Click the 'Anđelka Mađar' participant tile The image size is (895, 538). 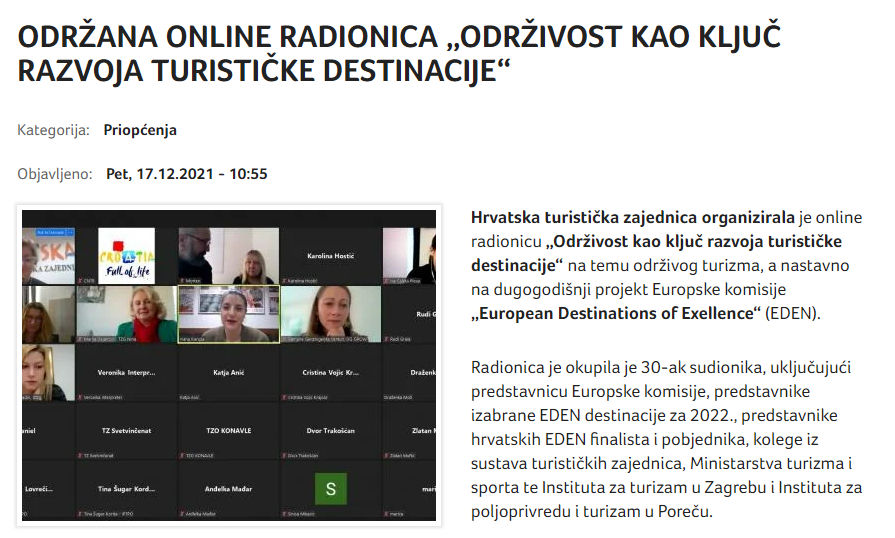click(228, 489)
